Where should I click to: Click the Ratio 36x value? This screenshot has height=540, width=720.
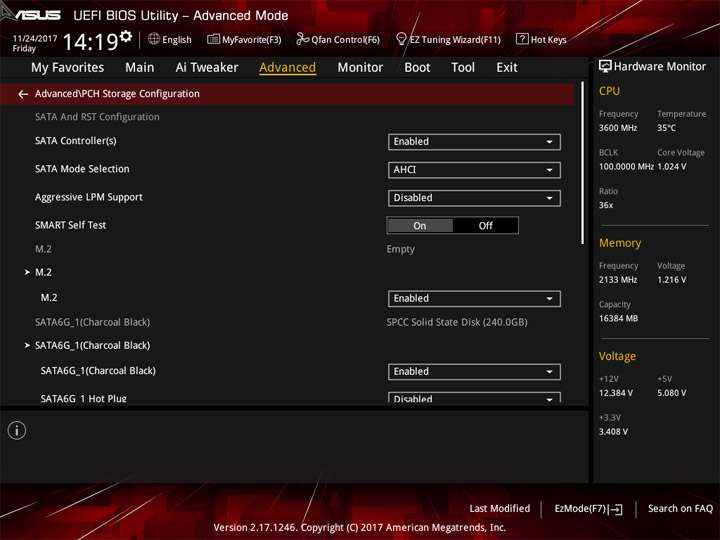[606, 205]
